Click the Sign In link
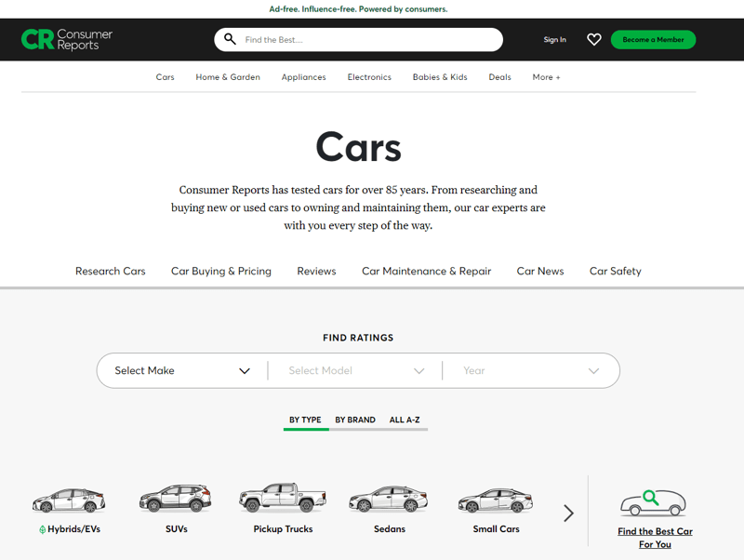The height and width of the screenshot is (560, 744). [x=554, y=39]
